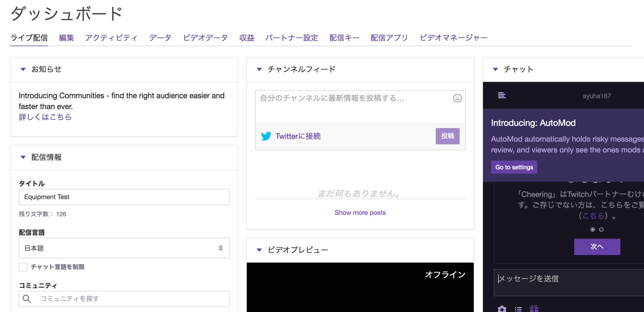Click the Twitterに接続 link
This screenshot has width=644, height=312.
(298, 136)
